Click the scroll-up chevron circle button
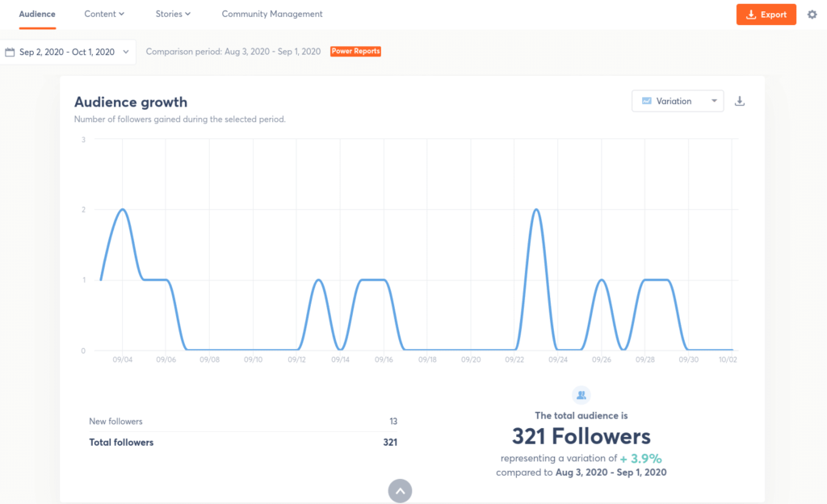Screen dimensions: 827x504 [400, 491]
